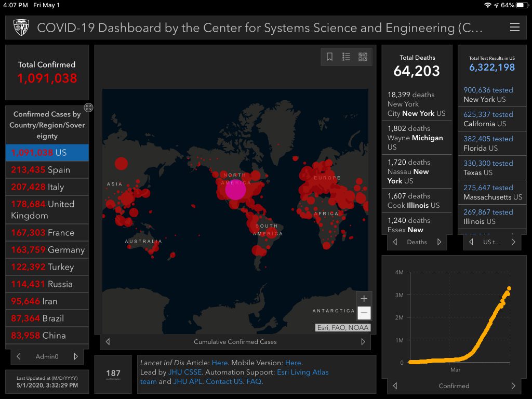
Task: Select Spain in confirmed cases list
Action: tap(47, 170)
